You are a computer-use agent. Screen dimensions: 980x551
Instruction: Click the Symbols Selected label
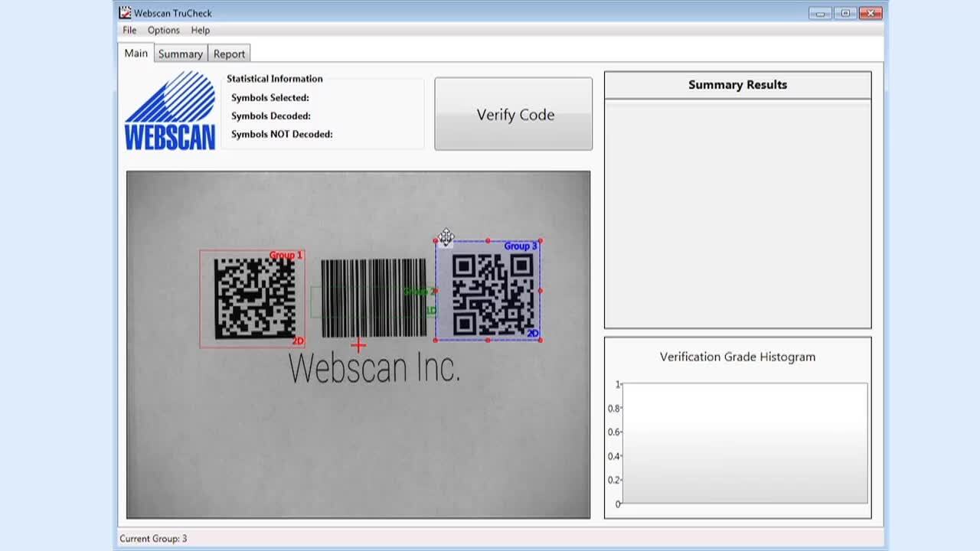tap(270, 97)
